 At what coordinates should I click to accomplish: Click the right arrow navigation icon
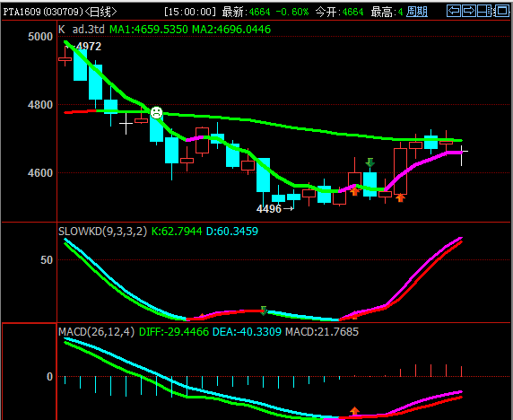click(469, 11)
